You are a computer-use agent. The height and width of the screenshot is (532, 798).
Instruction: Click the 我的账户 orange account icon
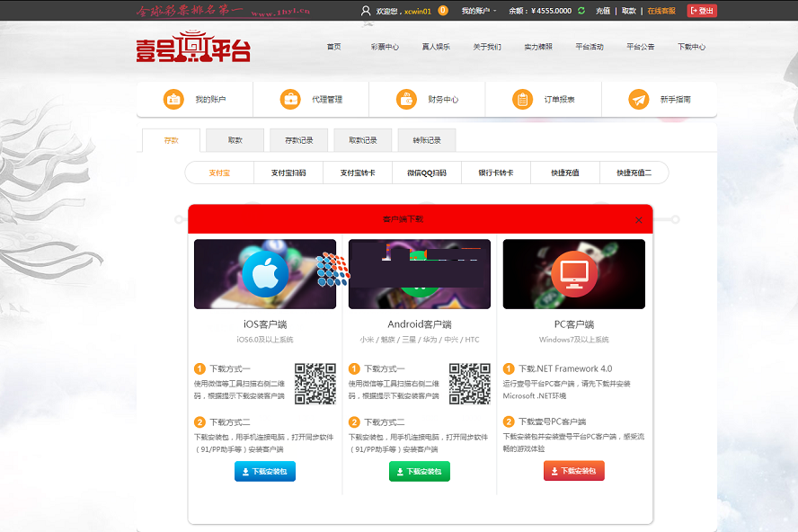point(173,100)
